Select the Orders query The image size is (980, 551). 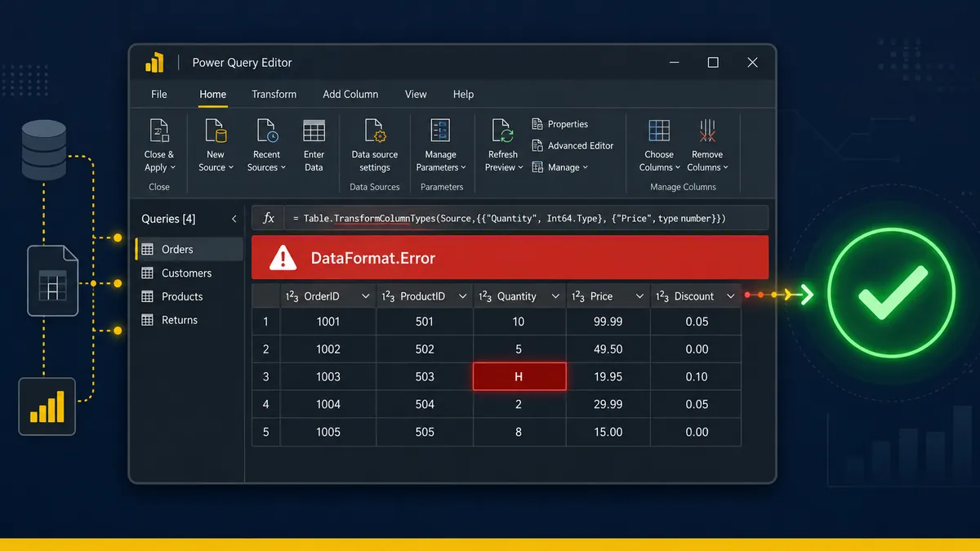189,249
